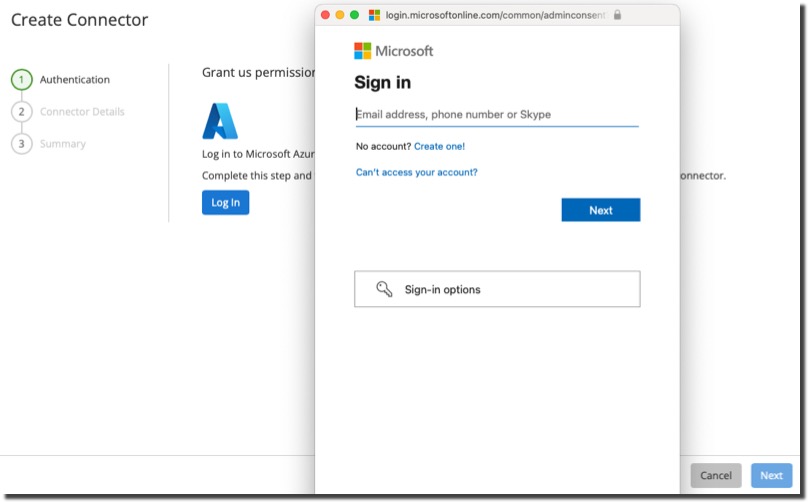Open the 'Create one!' account link

coord(439,147)
